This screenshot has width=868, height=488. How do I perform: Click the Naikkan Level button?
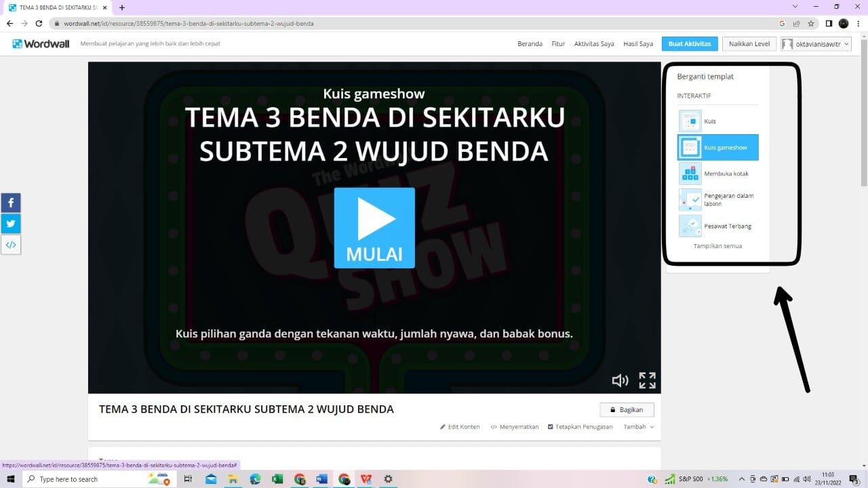[749, 43]
